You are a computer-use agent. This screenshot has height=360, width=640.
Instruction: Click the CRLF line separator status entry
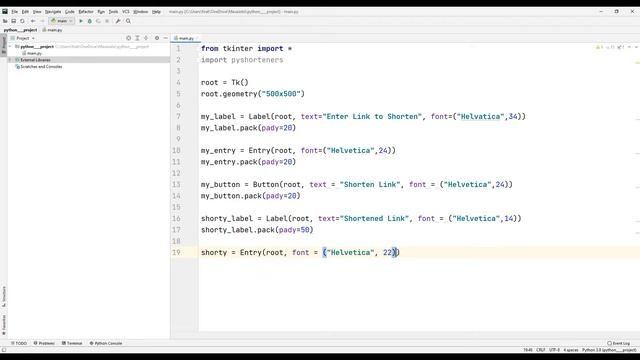540,350
